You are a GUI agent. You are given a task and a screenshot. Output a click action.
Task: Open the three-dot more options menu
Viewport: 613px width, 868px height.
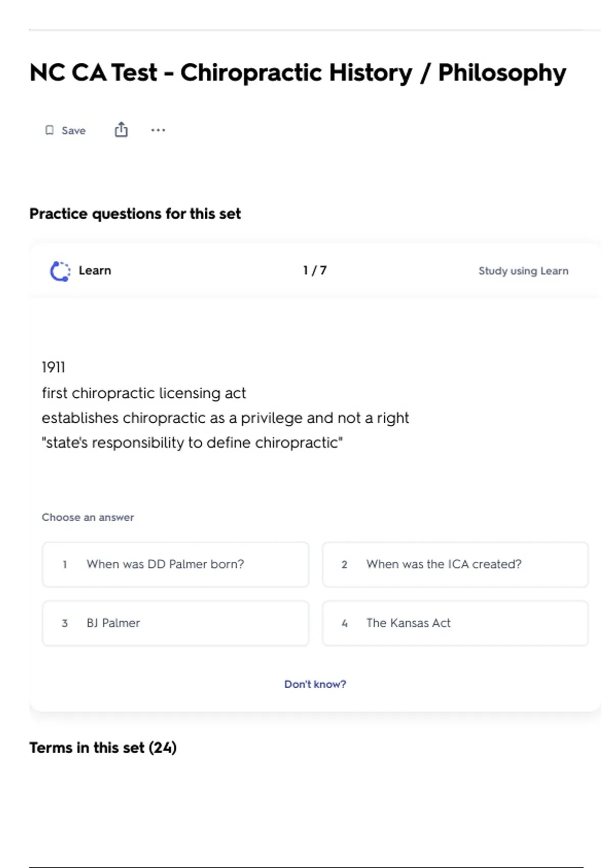pos(158,130)
